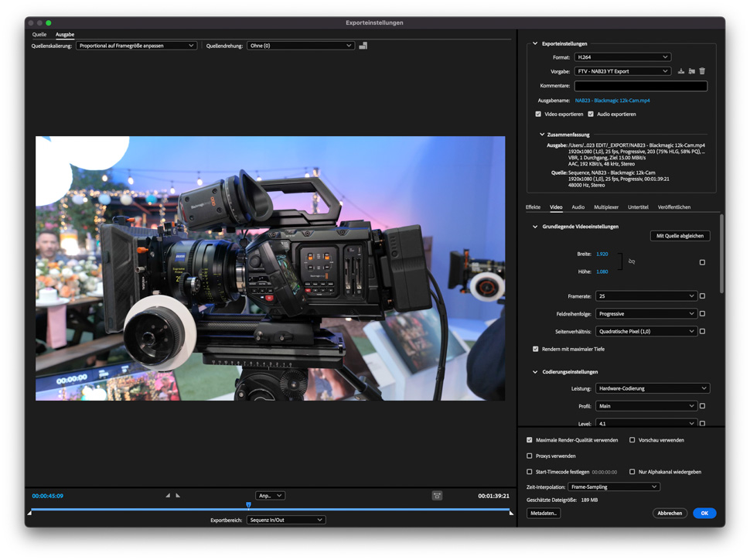The image size is (750, 560).
Task: Click the Höhe value 1.080
Action: (x=602, y=271)
